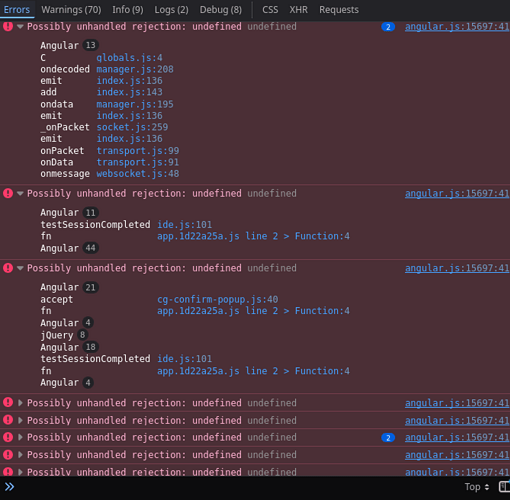Screen dimensions: 510x500
Task: Select the Errors filter tab
Action: coord(17,10)
